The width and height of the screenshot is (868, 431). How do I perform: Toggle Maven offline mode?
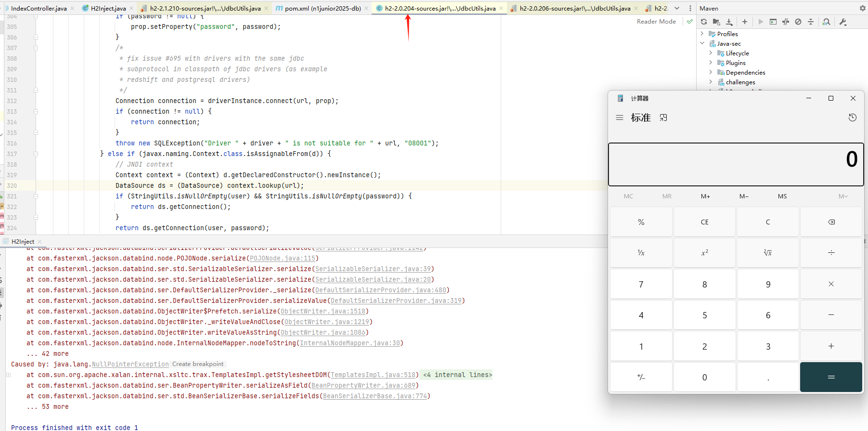[786, 22]
